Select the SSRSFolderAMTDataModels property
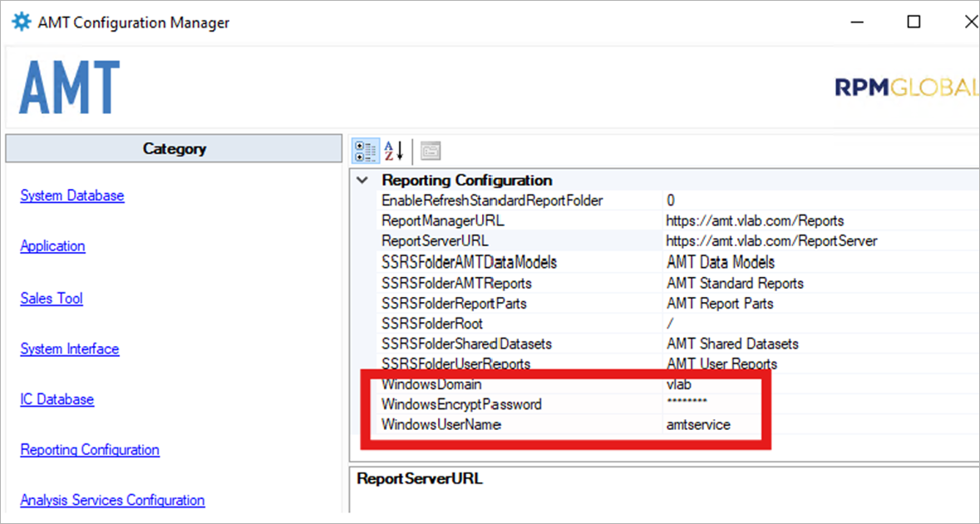Viewport: 980px width, 524px height. coord(469,262)
